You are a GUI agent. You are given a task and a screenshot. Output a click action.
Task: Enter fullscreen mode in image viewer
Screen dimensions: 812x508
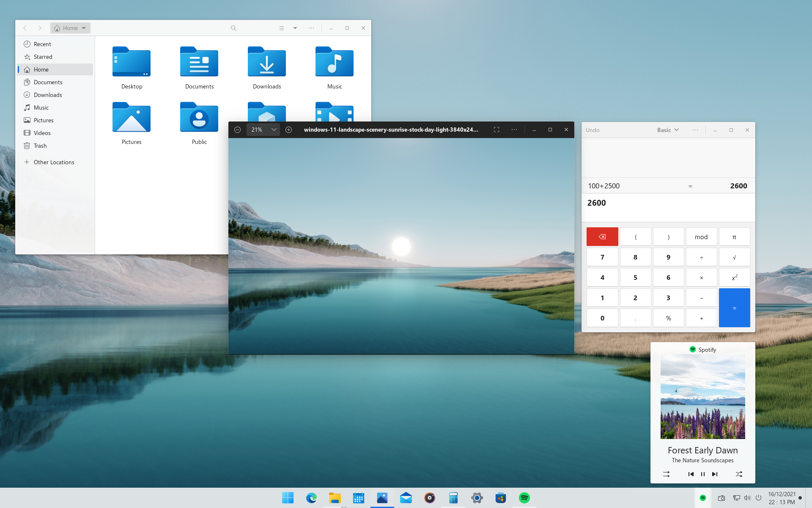[497, 130]
